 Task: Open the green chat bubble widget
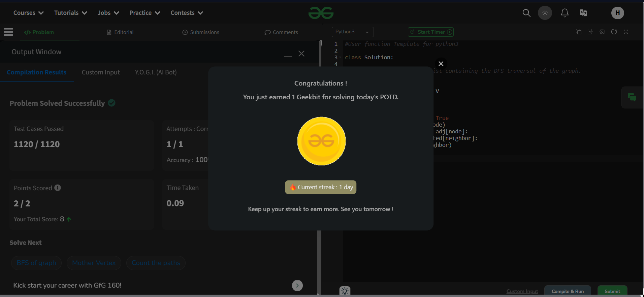(x=632, y=97)
